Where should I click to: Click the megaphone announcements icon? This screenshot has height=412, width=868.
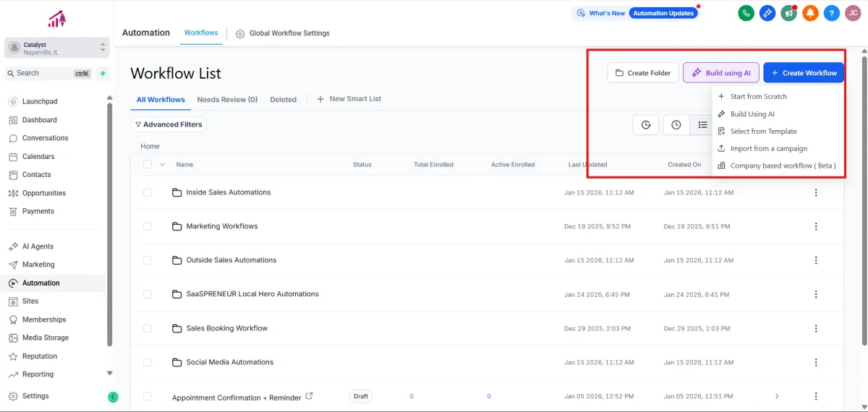(x=788, y=13)
